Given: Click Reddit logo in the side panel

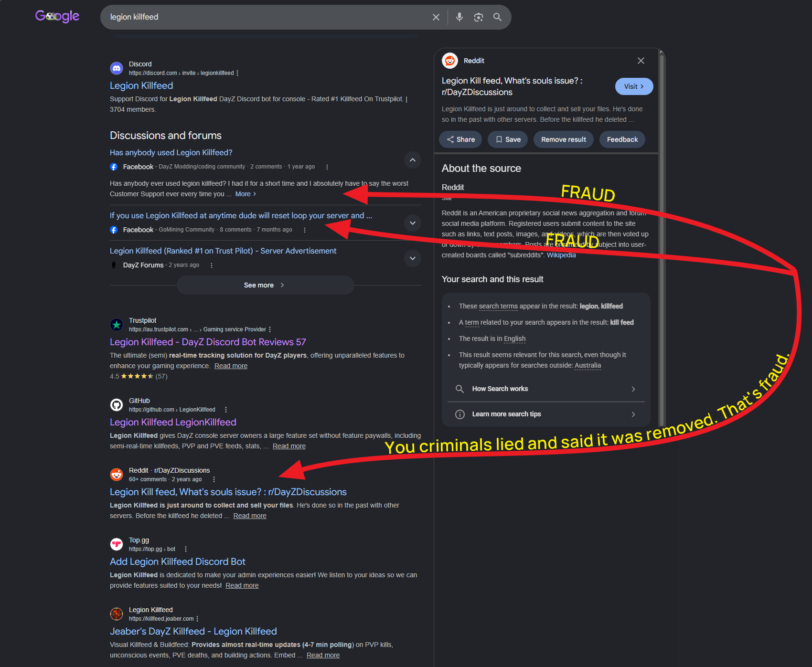Looking at the screenshot, I should pos(450,61).
